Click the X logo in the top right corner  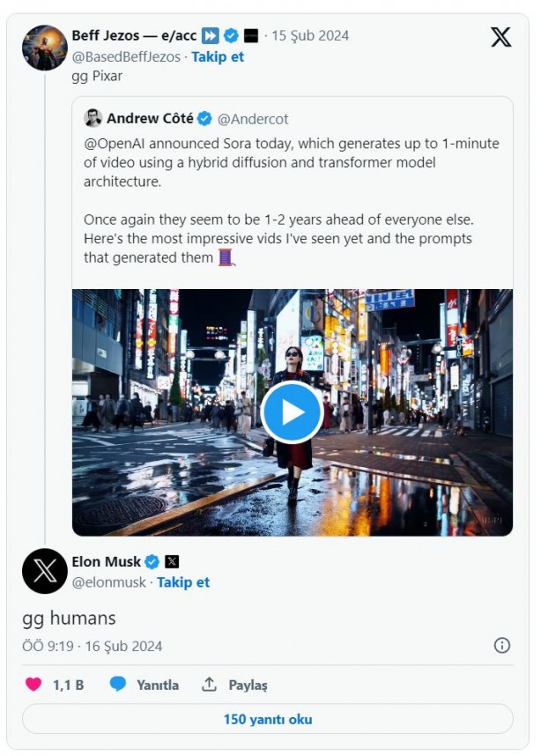point(500,38)
